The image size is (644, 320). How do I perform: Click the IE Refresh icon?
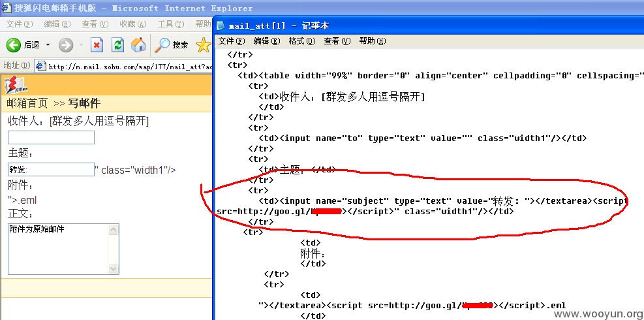[117, 45]
